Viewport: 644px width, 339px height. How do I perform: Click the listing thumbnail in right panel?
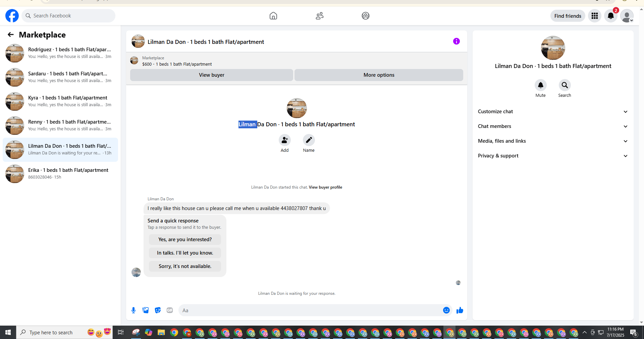(553, 48)
